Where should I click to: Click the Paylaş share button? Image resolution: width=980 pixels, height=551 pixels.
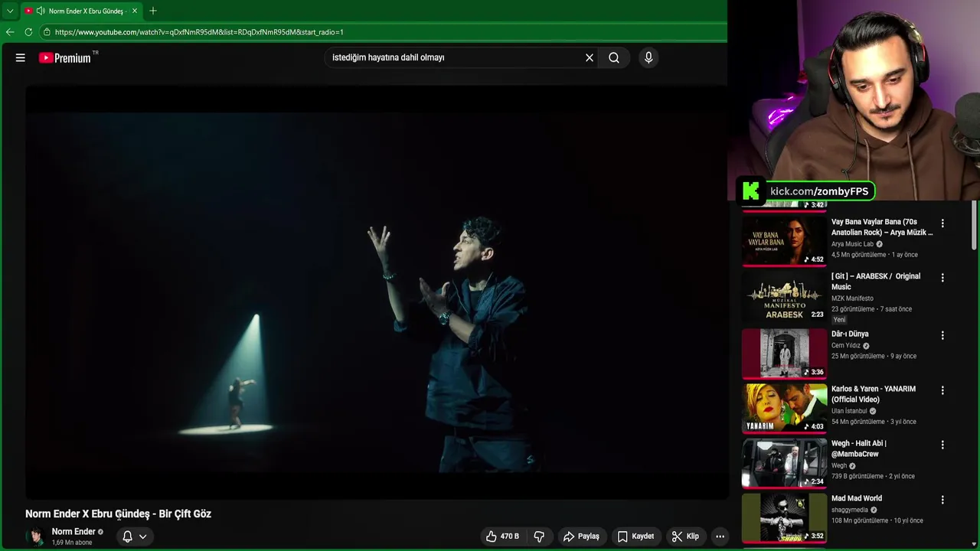581,536
